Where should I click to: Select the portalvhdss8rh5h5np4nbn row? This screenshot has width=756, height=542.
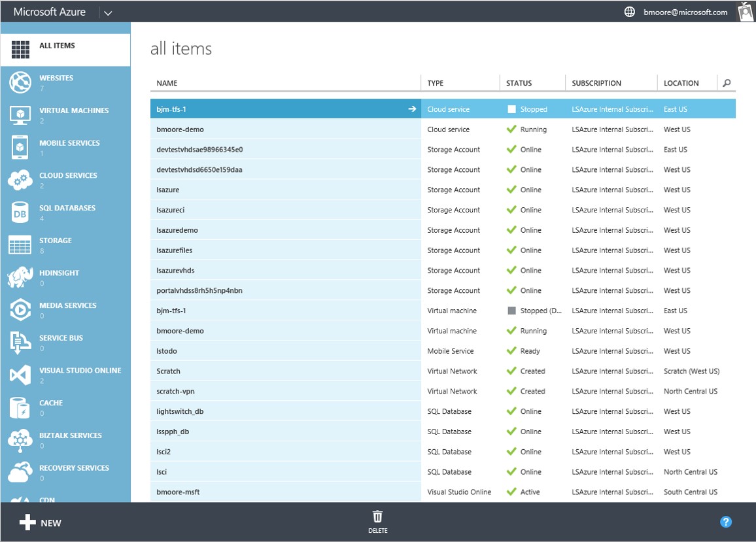point(443,290)
